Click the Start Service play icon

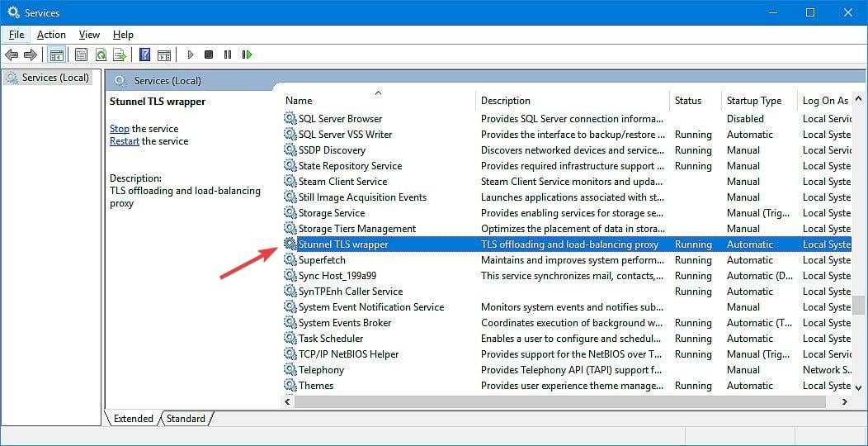[x=191, y=55]
